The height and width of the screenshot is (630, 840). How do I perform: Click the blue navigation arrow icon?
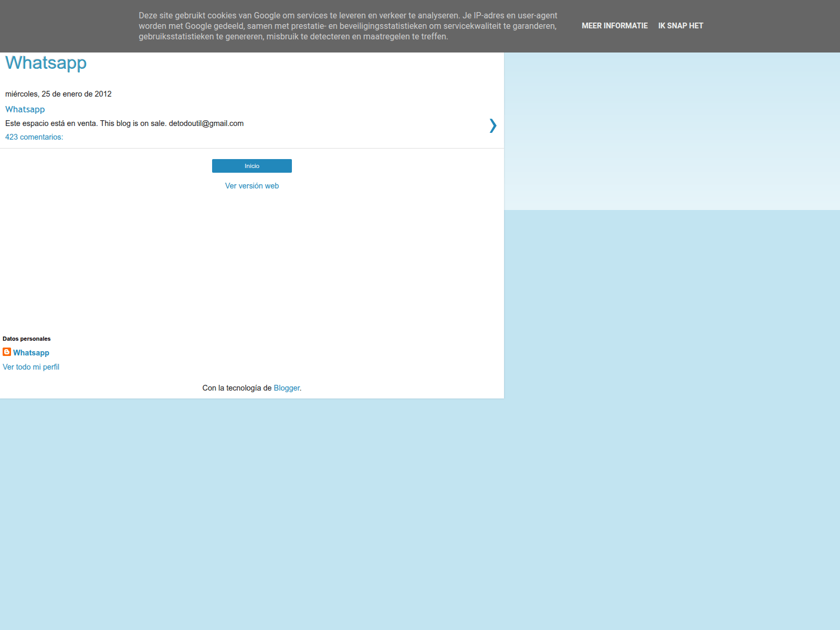click(492, 126)
